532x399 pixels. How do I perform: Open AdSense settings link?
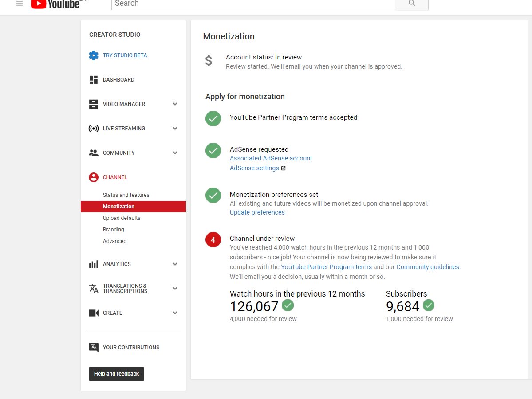(254, 168)
